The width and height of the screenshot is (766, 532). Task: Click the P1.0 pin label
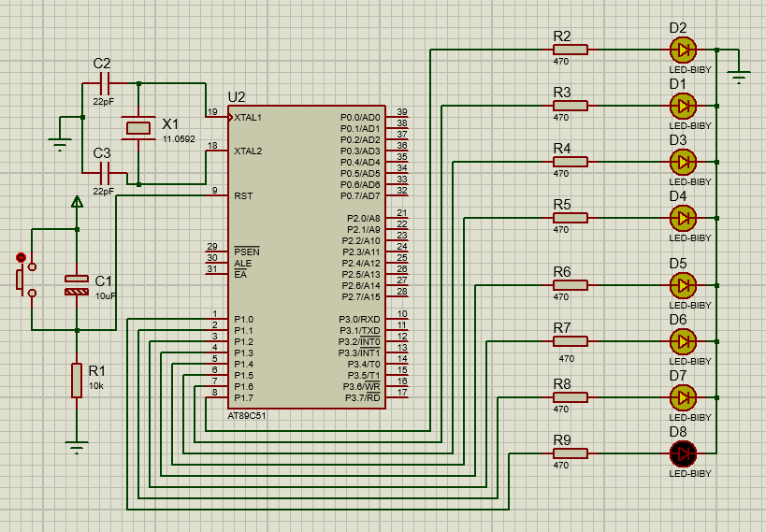point(244,320)
